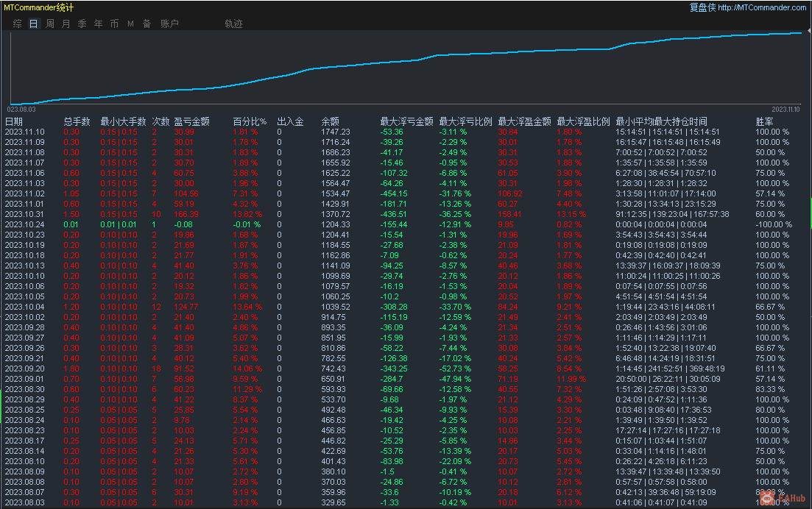812x509 pixels.
Task: Select the 年 yearly statistics icon
Action: click(x=98, y=23)
